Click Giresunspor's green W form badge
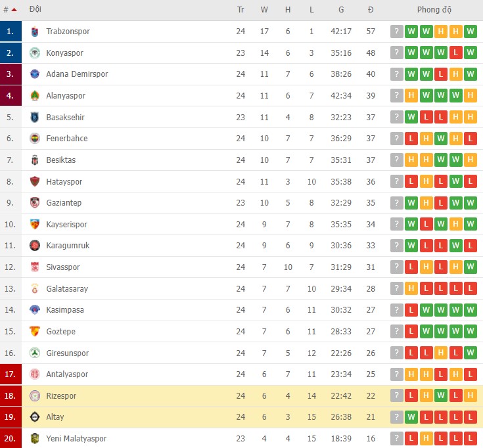 click(471, 353)
